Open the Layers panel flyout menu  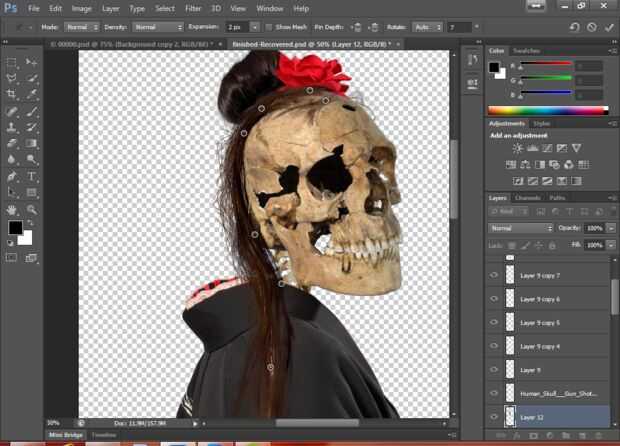[x=612, y=197]
